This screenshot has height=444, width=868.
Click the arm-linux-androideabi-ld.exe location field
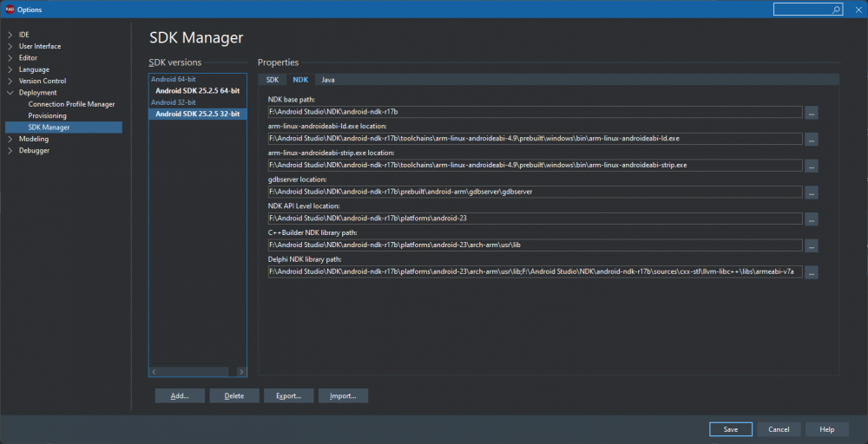[x=536, y=139]
